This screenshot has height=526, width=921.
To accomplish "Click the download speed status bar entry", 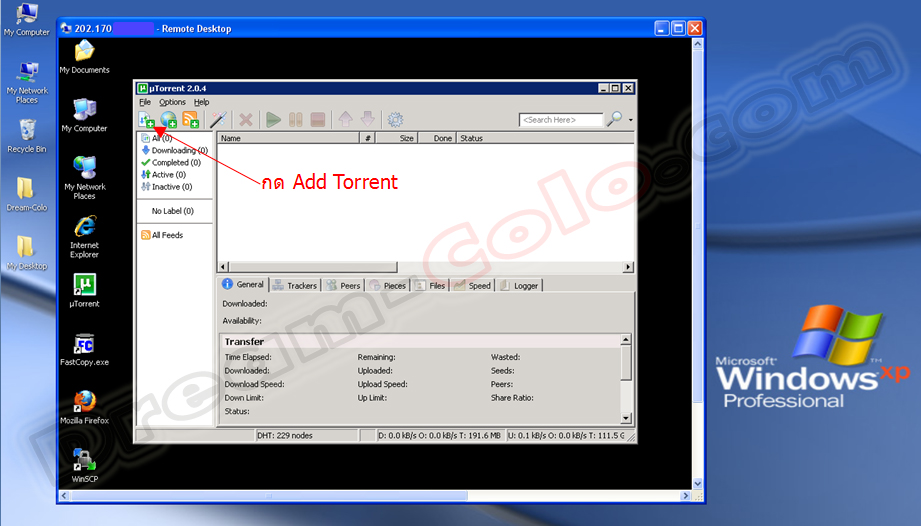I will click(x=439, y=436).
